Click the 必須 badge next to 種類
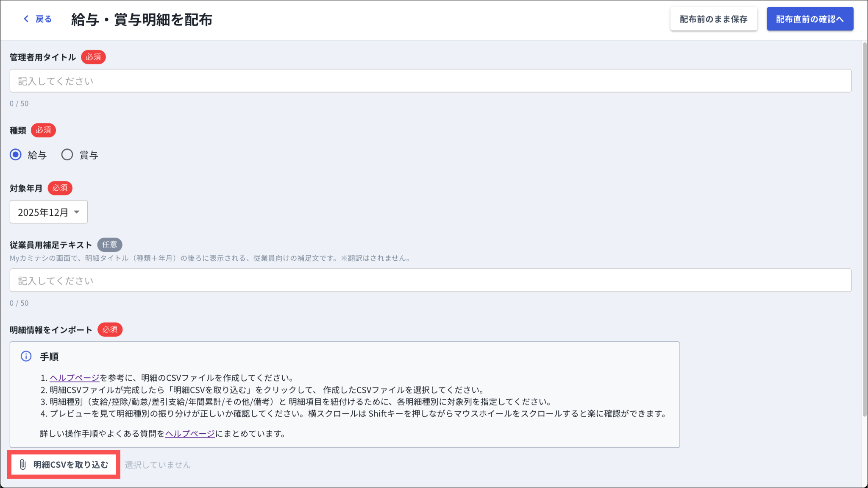 [43, 130]
